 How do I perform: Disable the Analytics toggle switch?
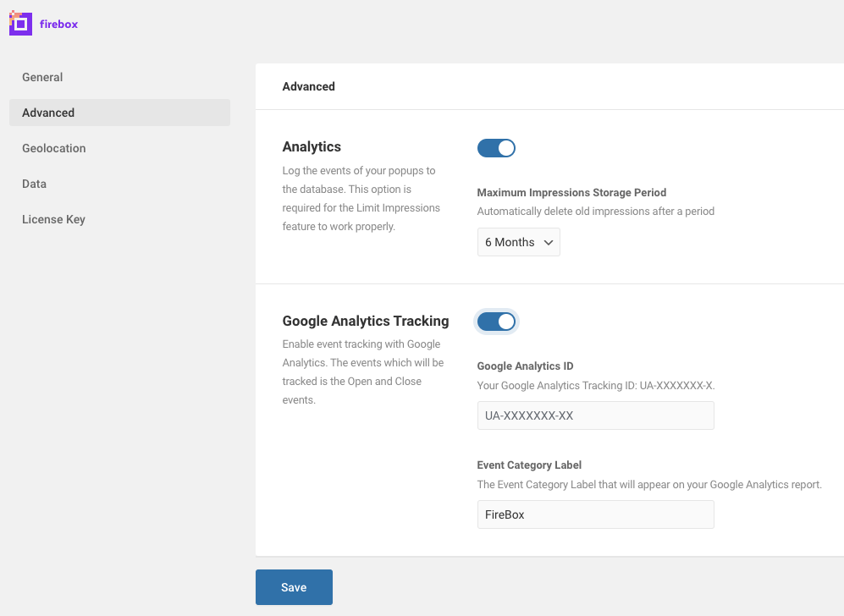click(x=496, y=148)
